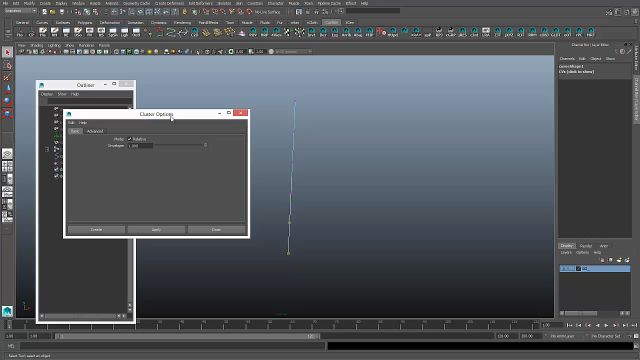This screenshot has width=640, height=360.
Task: Open the menu set dropdown at top left
Action: (x=20, y=11)
